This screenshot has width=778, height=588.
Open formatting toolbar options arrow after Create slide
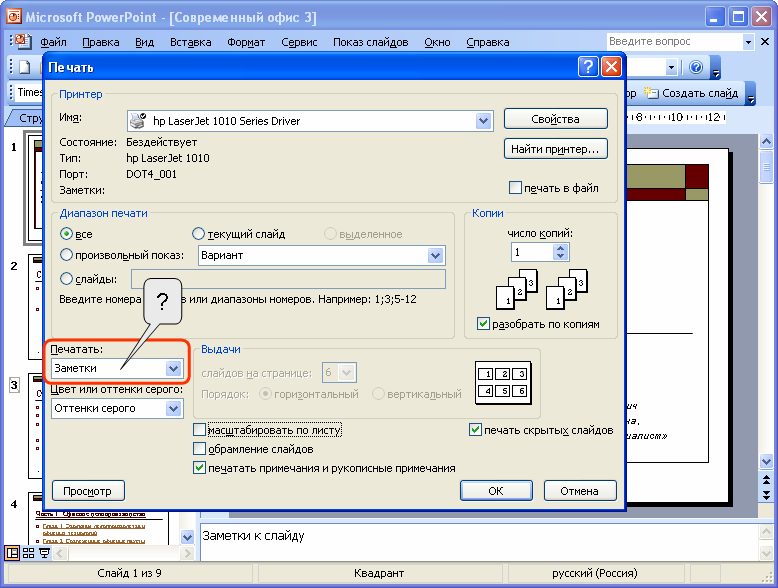(x=751, y=93)
